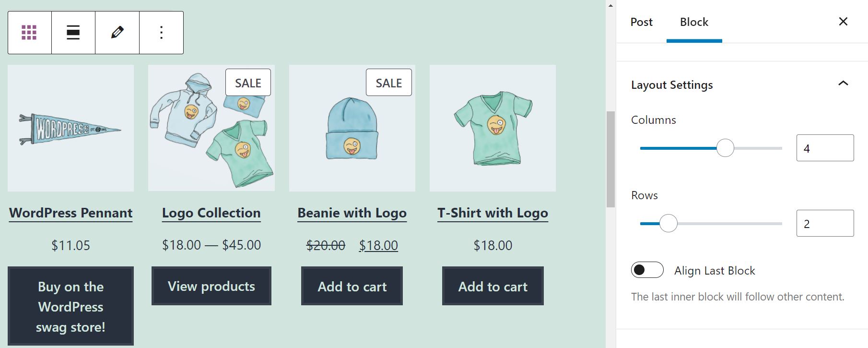Click the T-Shirt with Logo product image
The image size is (868, 348).
click(x=493, y=128)
